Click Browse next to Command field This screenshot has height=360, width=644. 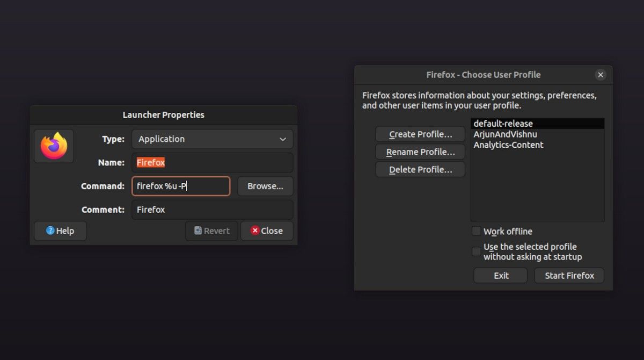tap(266, 186)
